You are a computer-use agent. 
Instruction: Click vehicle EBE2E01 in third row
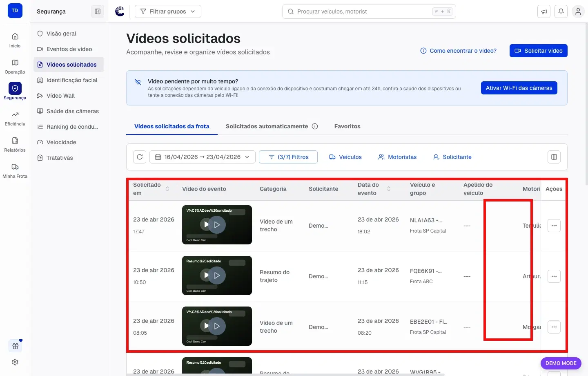pyautogui.click(x=429, y=322)
